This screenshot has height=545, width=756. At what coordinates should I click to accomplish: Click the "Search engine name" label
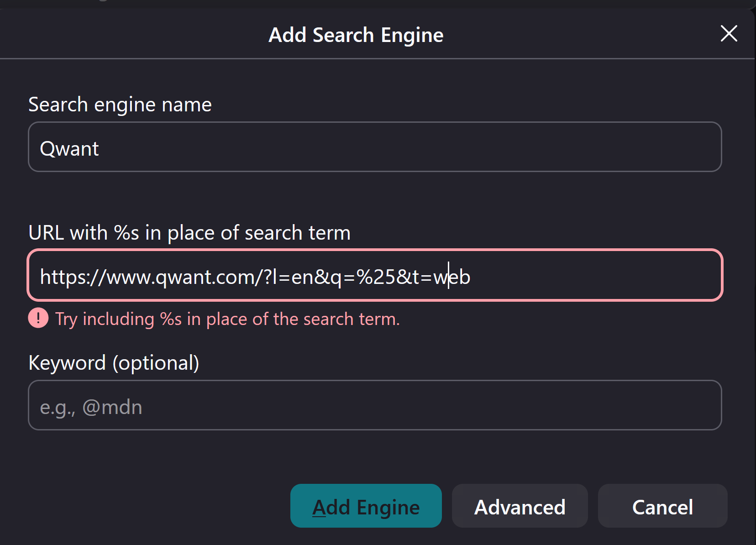120,105
